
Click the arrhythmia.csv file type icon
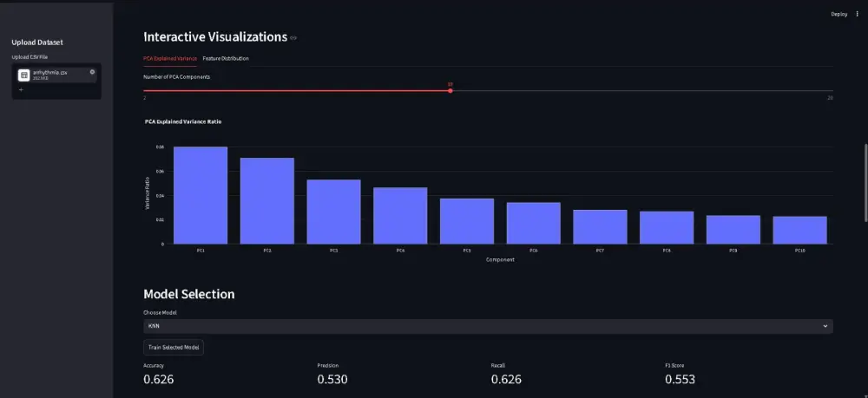(23, 75)
